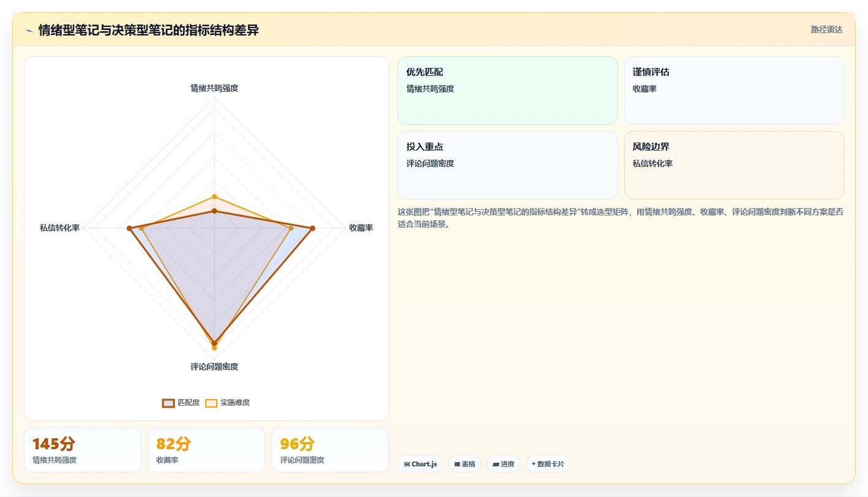The height and width of the screenshot is (497, 868).
Task: Open the 谨慎评估 card
Action: [x=734, y=91]
